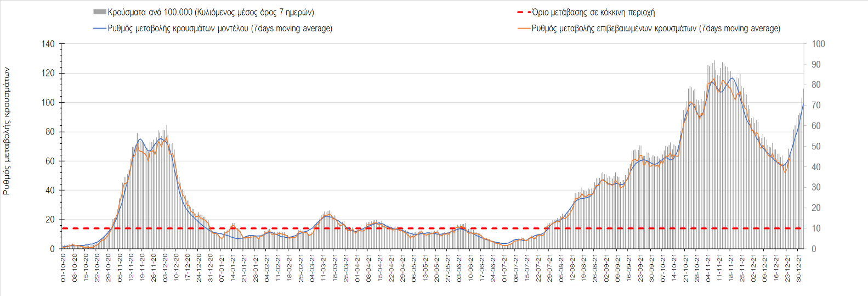Click the 140 label on left axis
This screenshot has width=868, height=296.
[48, 44]
